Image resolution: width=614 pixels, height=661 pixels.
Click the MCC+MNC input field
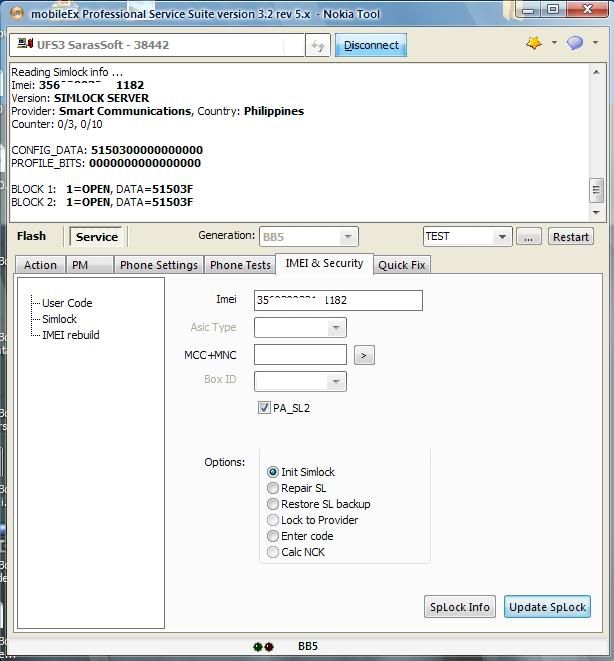[300, 355]
